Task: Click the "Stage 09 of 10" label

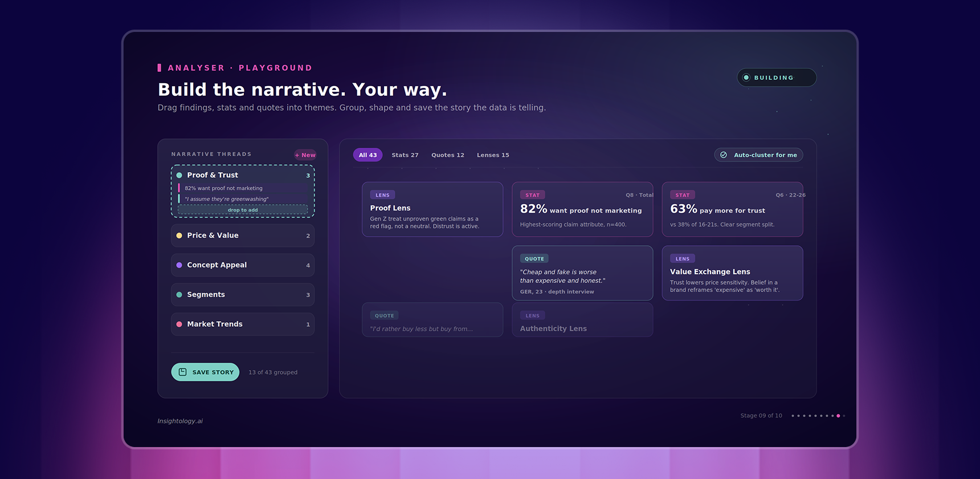Action: click(x=761, y=416)
